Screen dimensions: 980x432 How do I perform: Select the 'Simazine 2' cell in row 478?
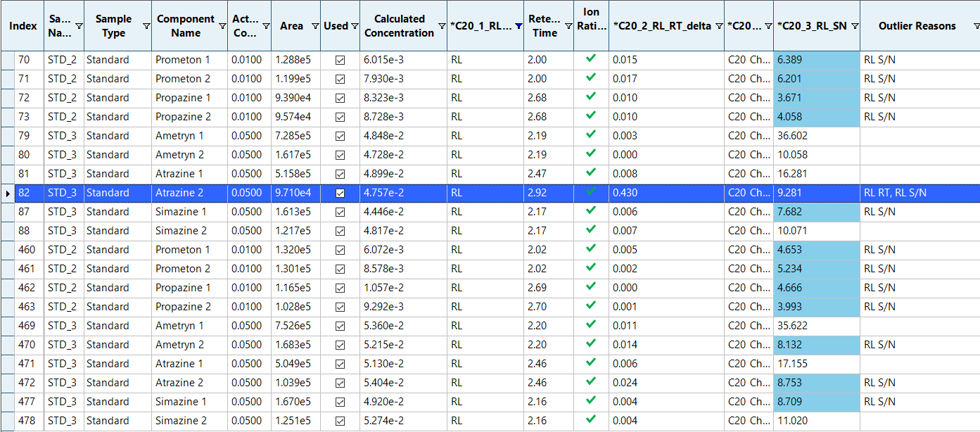[189, 421]
